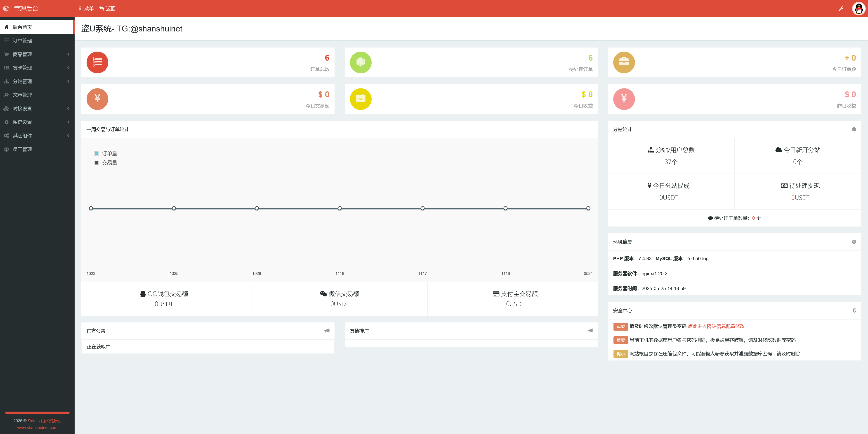Click the green pending orders icon

point(361,62)
